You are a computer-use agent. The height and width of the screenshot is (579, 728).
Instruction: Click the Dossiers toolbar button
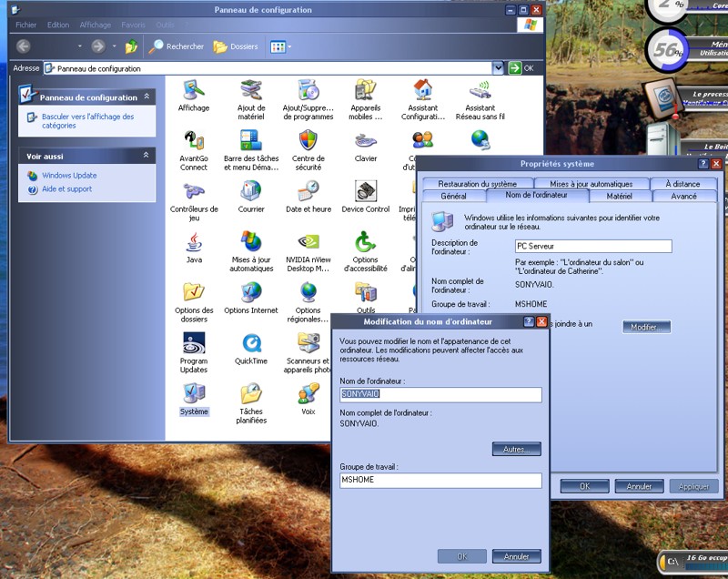click(x=236, y=46)
